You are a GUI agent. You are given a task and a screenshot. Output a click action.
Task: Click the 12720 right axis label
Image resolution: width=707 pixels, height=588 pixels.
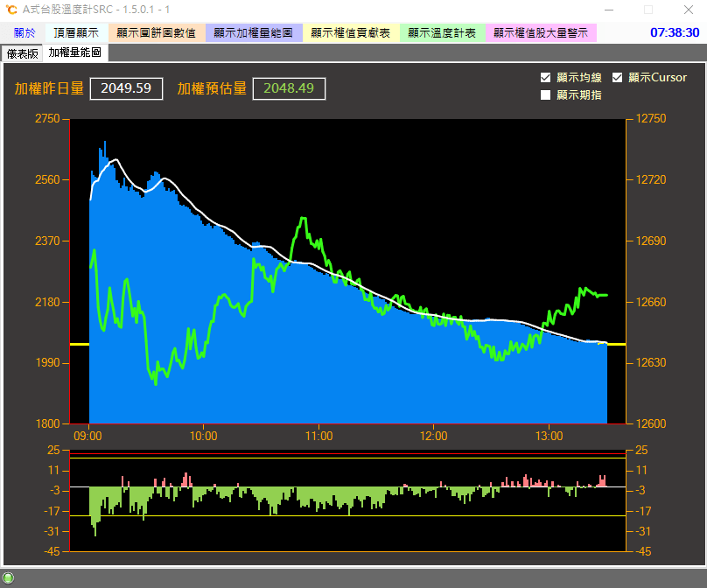(651, 180)
